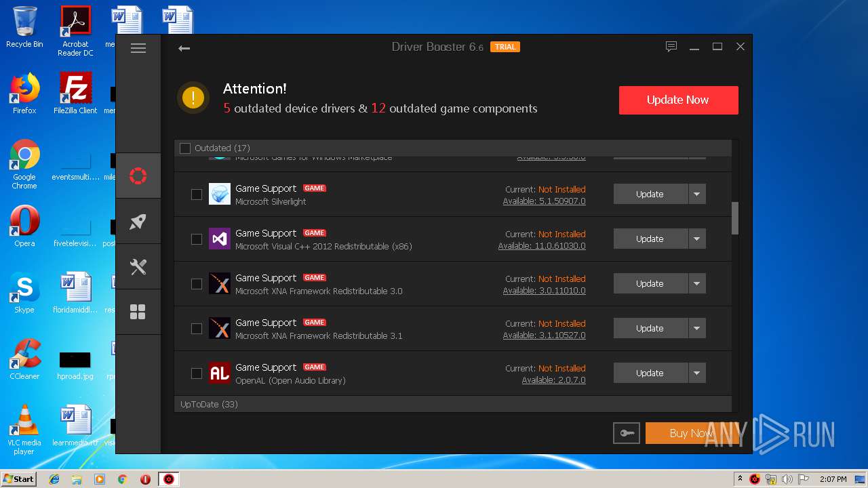Expand Update dropdown arrow for XNA Framework 3.1
The image size is (868, 488).
click(697, 328)
